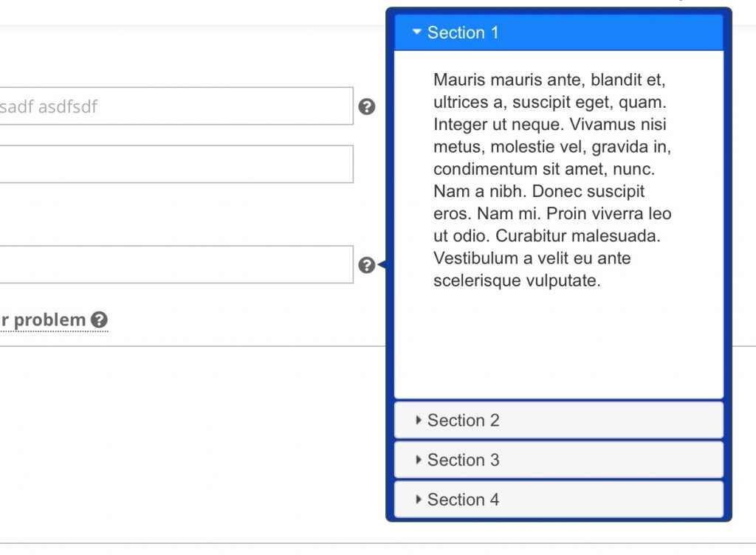Select the blue Section 1 header

464,32
